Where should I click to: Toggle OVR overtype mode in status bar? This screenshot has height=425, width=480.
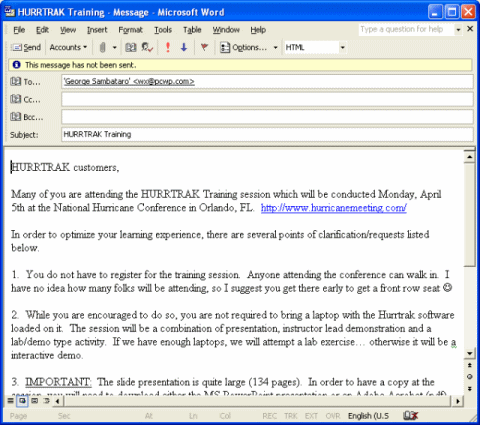tap(333, 416)
